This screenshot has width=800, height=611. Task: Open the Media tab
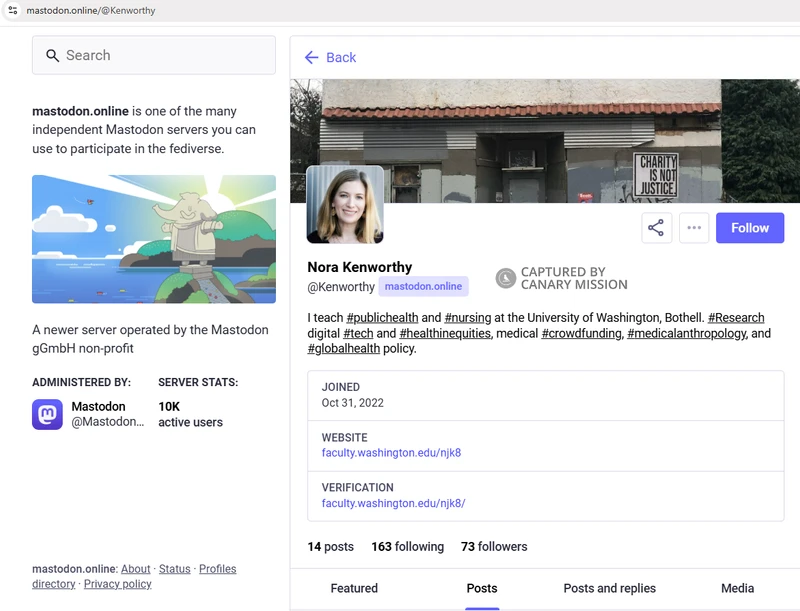click(x=737, y=588)
